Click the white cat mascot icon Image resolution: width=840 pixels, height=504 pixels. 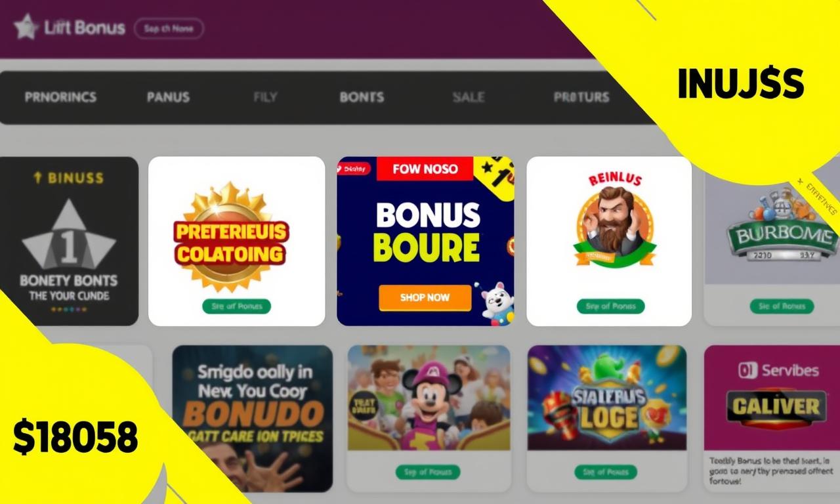point(497,304)
